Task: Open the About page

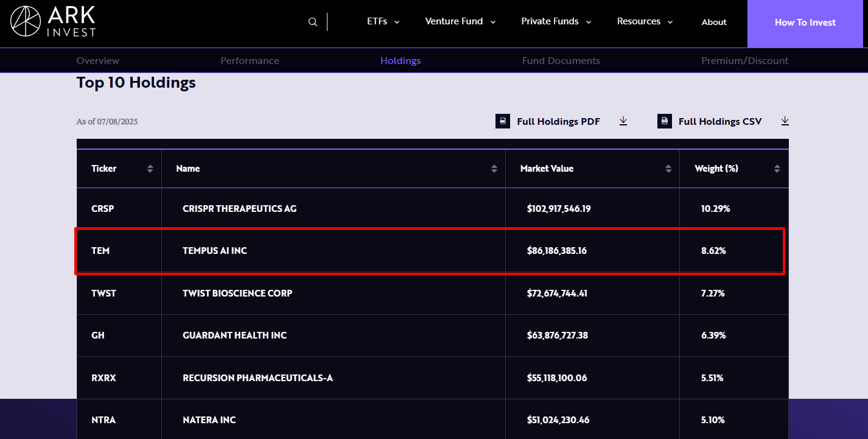Action: click(714, 22)
